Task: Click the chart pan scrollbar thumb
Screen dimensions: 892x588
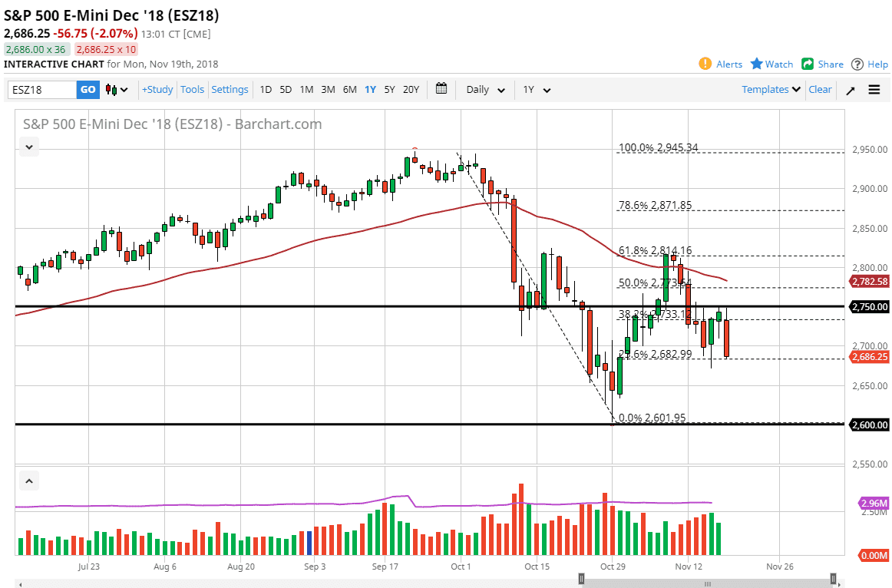Action: coord(706,580)
